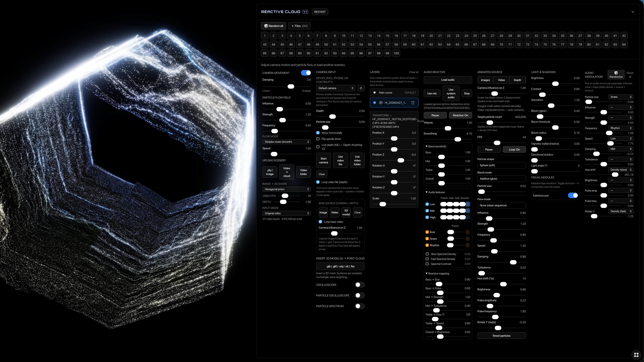Viewport: 644px width, 362px height.
Task: Switch to the Video tab in Animated Source
Action: click(501, 80)
